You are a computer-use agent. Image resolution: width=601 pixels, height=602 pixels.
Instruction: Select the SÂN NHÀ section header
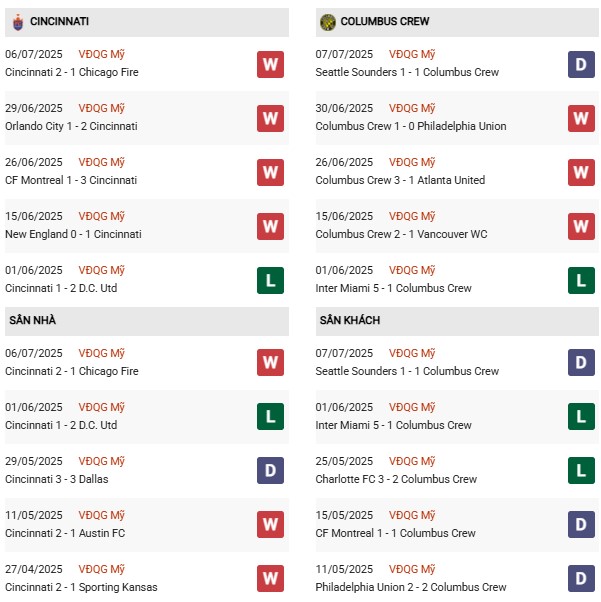click(32, 320)
